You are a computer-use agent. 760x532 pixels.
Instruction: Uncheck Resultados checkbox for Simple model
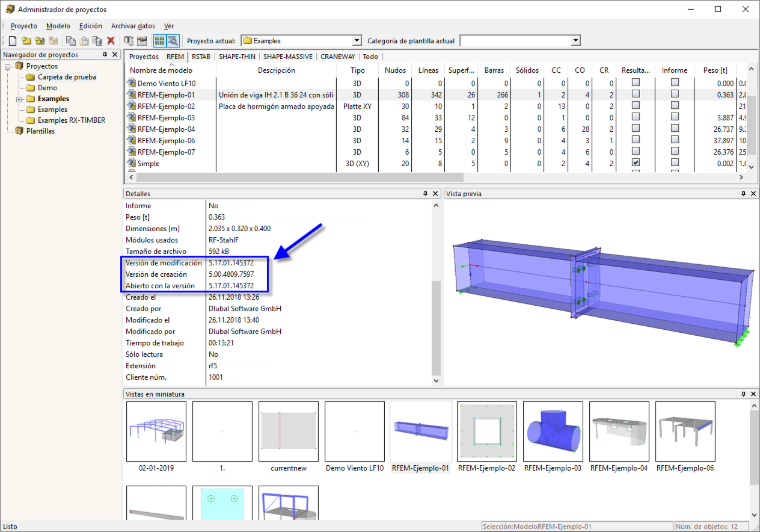[x=636, y=162]
